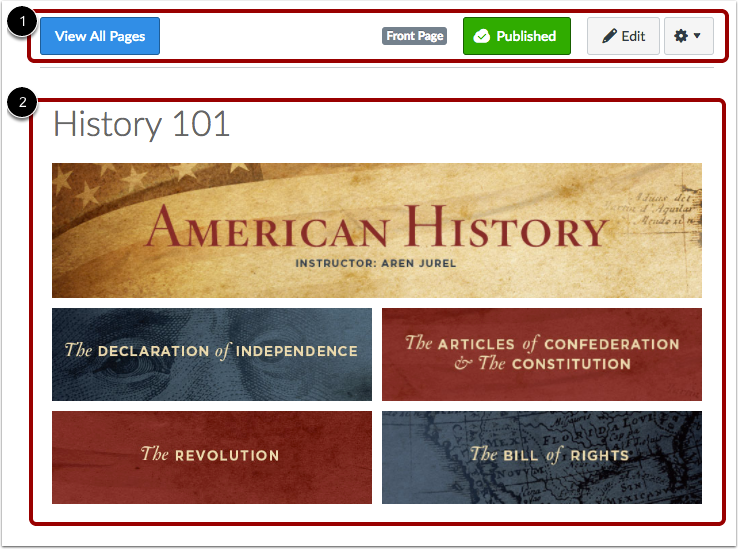This screenshot has height=549, width=738.
Task: Click the pencil icon on Edit
Action: (609, 36)
